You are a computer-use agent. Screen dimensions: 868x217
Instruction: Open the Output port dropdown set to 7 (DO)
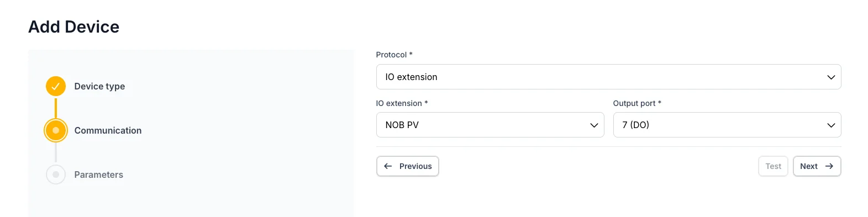click(727, 125)
